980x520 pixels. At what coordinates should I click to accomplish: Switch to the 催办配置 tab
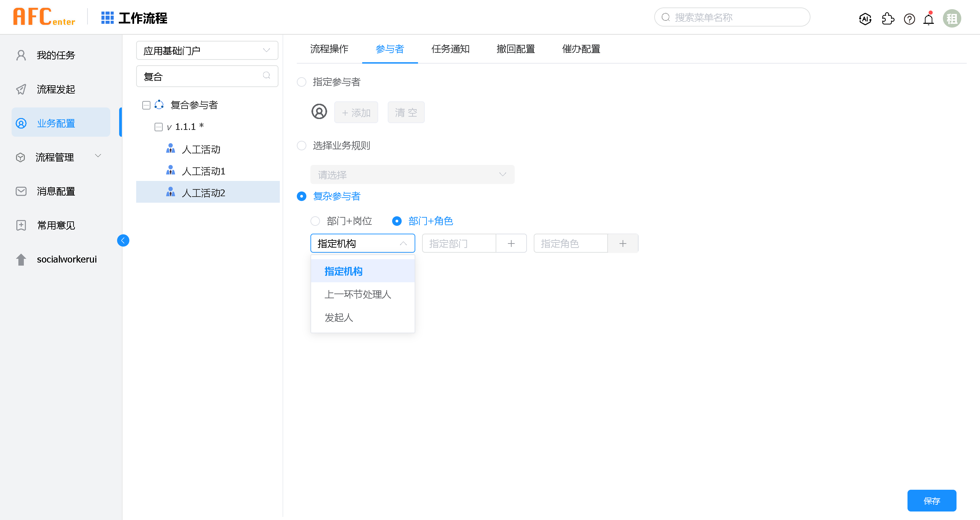pyautogui.click(x=581, y=49)
